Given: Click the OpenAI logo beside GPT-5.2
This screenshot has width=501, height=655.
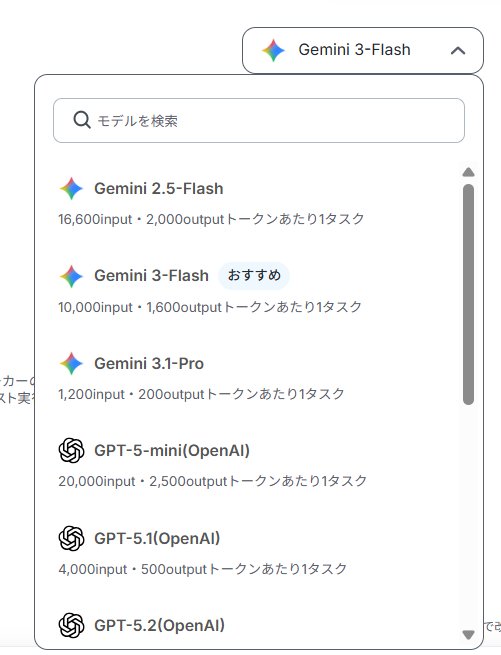Looking at the screenshot, I should [x=71, y=625].
